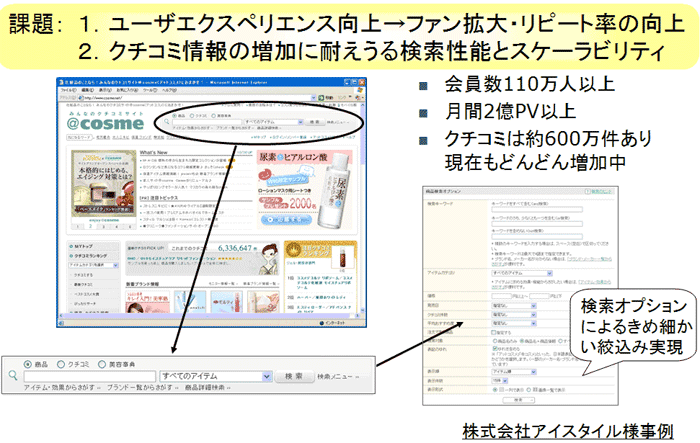This screenshot has height=443, width=700.
Task: Click the 検索 button in enlarged search bar
Action: pos(294,376)
